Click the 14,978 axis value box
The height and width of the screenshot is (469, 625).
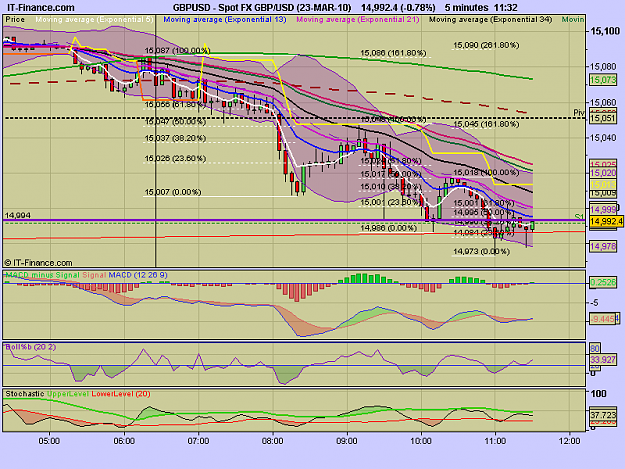point(603,247)
